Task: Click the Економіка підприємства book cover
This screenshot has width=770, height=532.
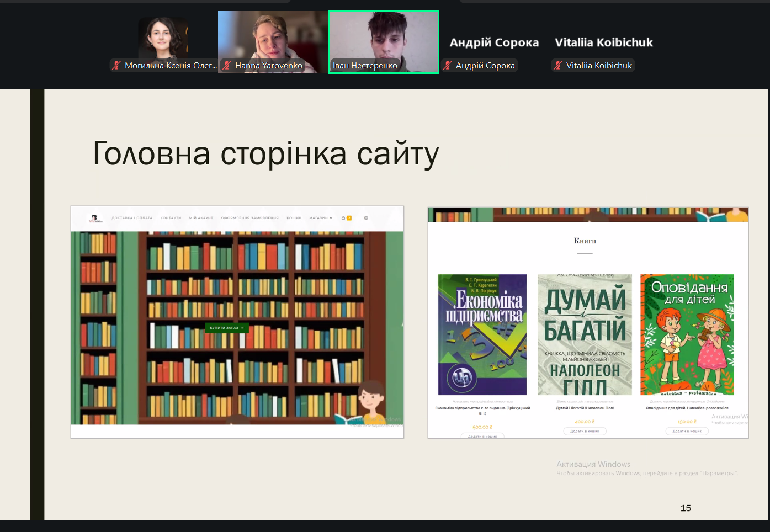Action: pyautogui.click(x=482, y=334)
